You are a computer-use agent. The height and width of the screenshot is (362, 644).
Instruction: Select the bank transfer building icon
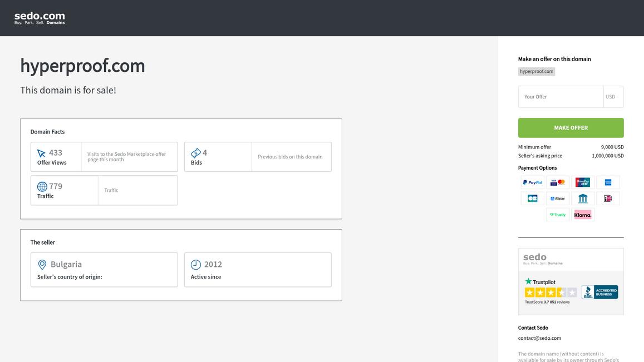point(583,198)
